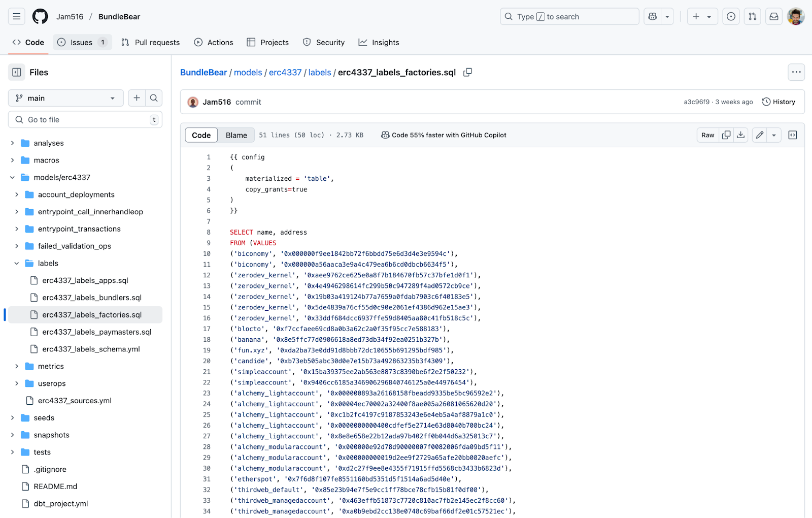
Task: Go to BundleBear breadcrumb link
Action: click(x=204, y=73)
